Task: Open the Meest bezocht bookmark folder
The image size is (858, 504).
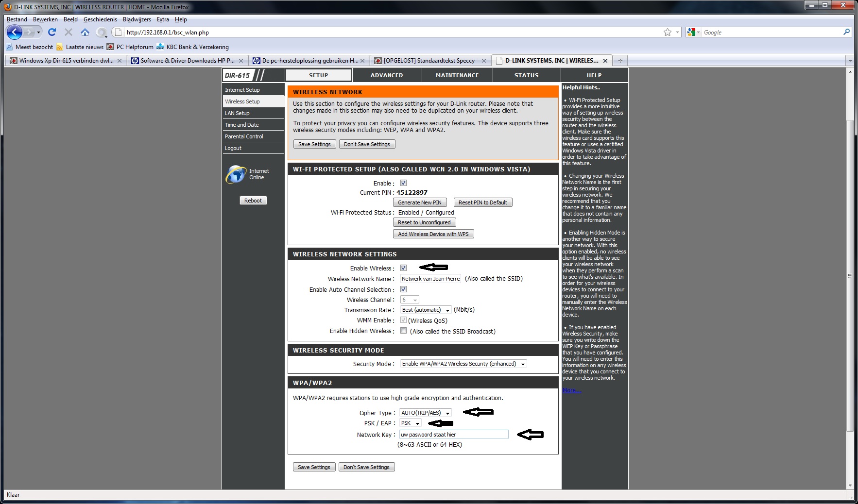Action: pos(30,47)
